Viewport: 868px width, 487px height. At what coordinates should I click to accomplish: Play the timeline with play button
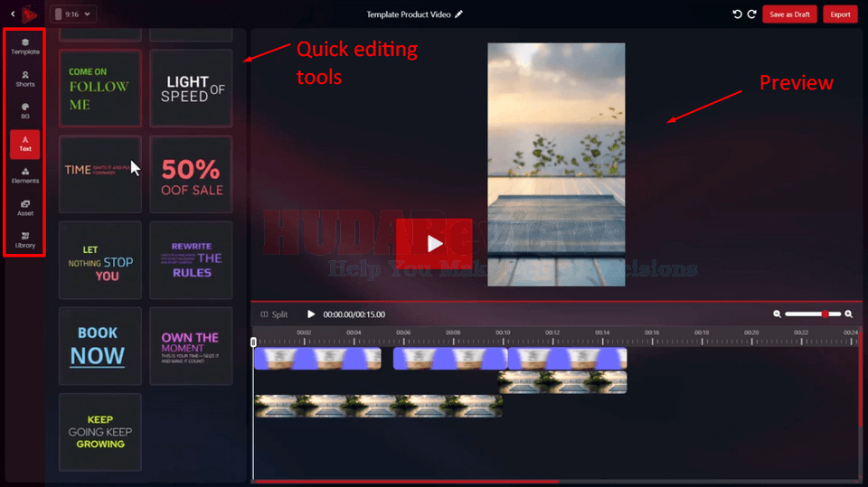click(311, 314)
